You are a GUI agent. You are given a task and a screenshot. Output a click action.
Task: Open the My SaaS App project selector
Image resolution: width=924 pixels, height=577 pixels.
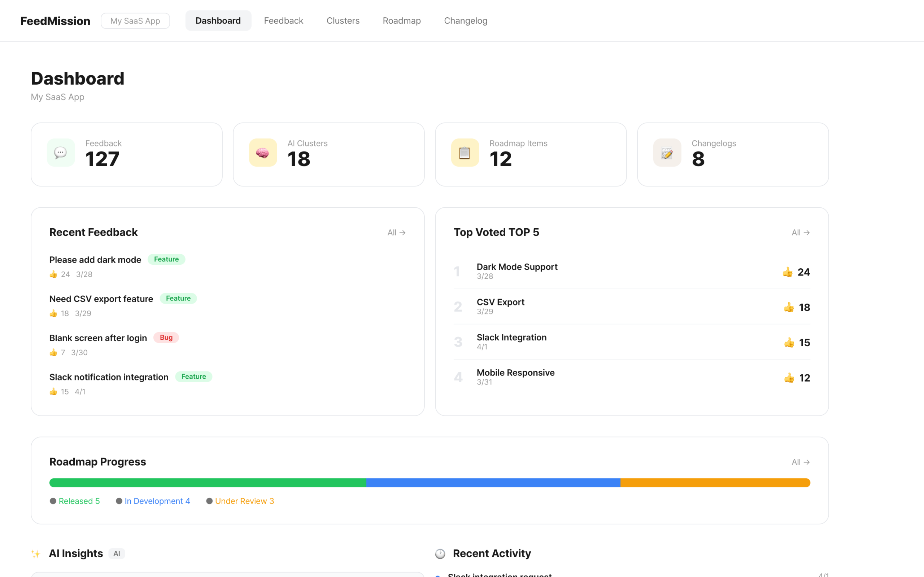135,21
